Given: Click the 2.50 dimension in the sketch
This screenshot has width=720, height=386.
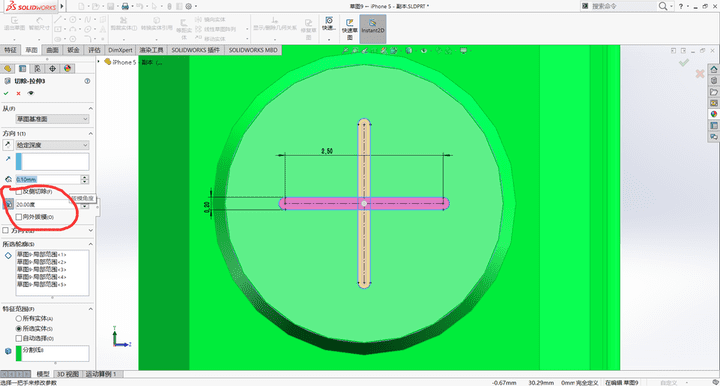Looking at the screenshot, I should point(327,151).
